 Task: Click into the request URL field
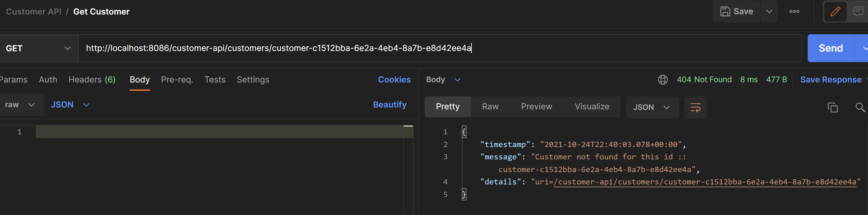point(440,48)
